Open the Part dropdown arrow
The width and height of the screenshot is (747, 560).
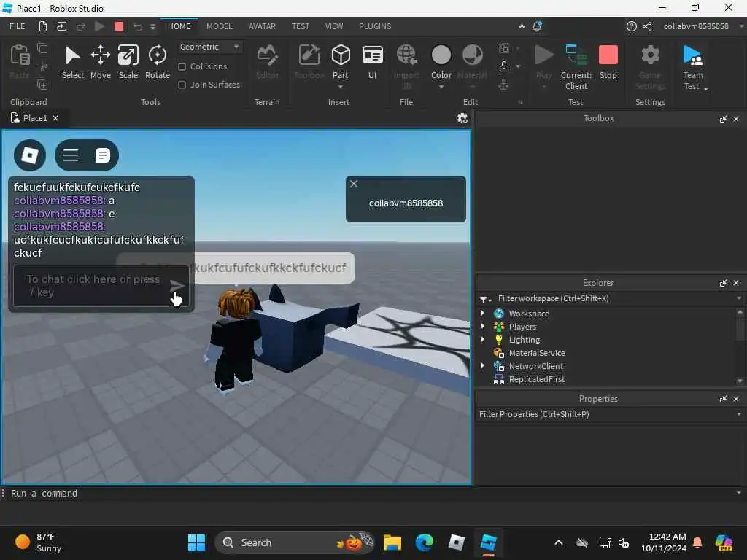(341, 87)
